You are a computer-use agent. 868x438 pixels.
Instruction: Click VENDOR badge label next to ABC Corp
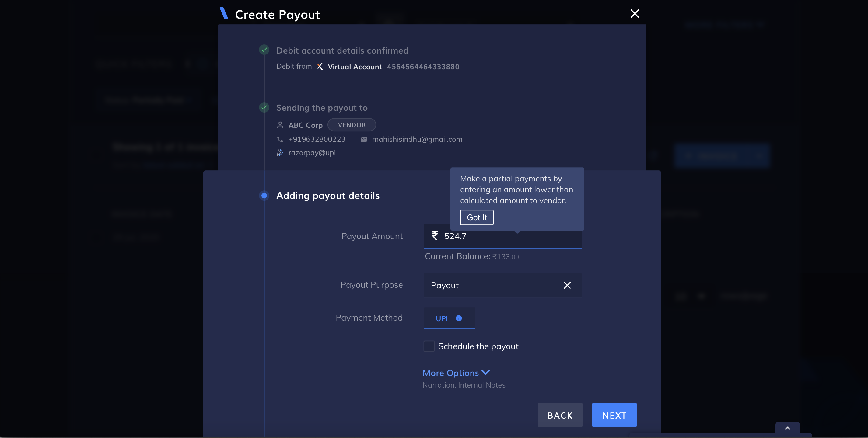(352, 125)
